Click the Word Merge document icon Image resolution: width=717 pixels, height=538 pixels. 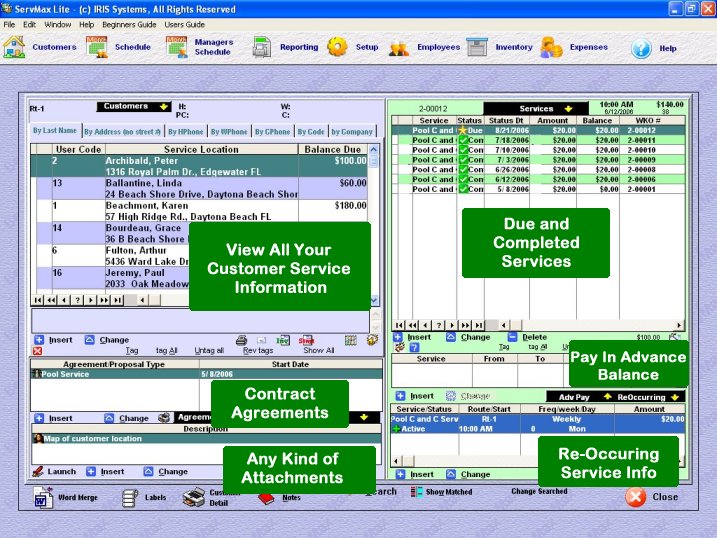(x=43, y=497)
